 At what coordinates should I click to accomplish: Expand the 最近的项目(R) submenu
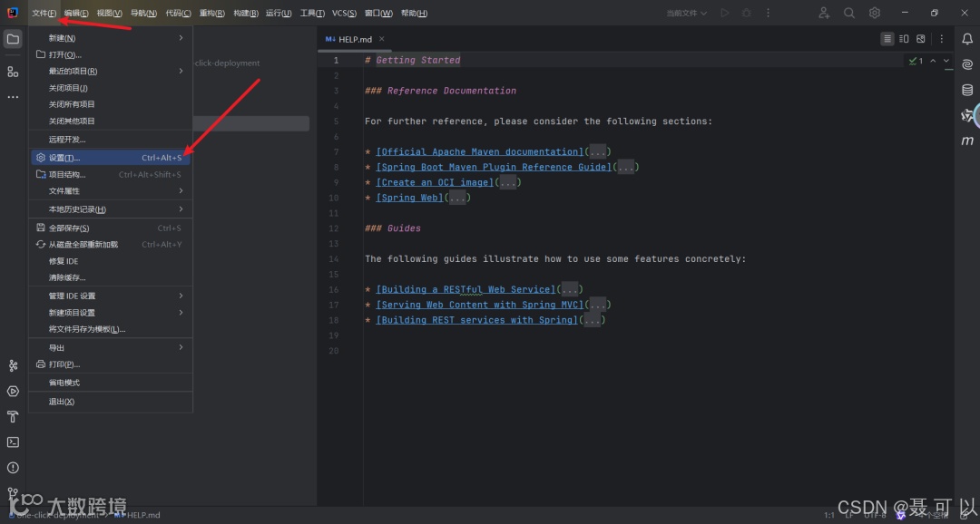pos(111,72)
